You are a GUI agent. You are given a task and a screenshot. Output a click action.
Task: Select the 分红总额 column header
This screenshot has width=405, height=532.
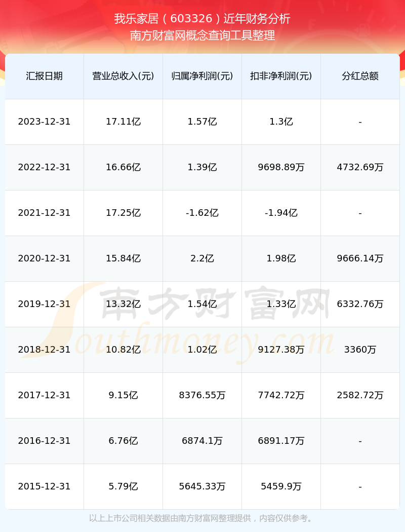click(x=360, y=76)
